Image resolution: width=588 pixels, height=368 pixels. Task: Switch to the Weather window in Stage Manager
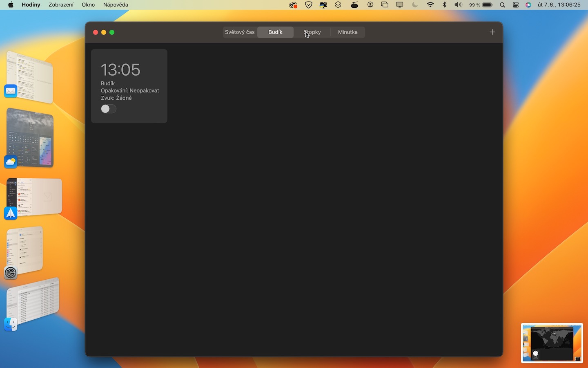pos(30,138)
